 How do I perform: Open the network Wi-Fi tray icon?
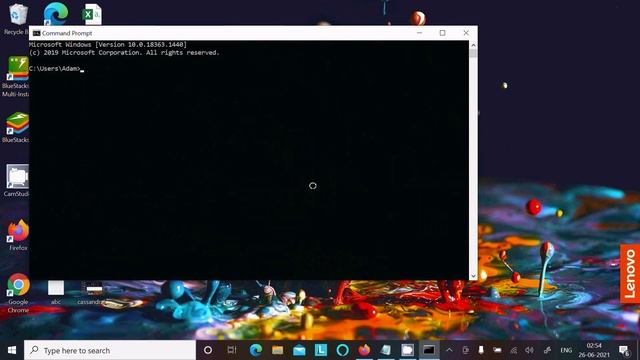[513, 350]
